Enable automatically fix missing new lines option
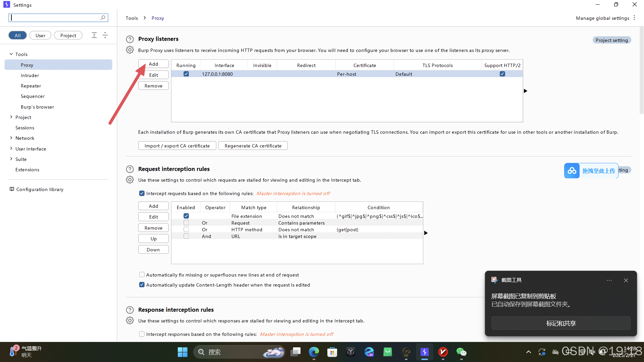Screen dimensions: 644x362 (x=142, y=275)
